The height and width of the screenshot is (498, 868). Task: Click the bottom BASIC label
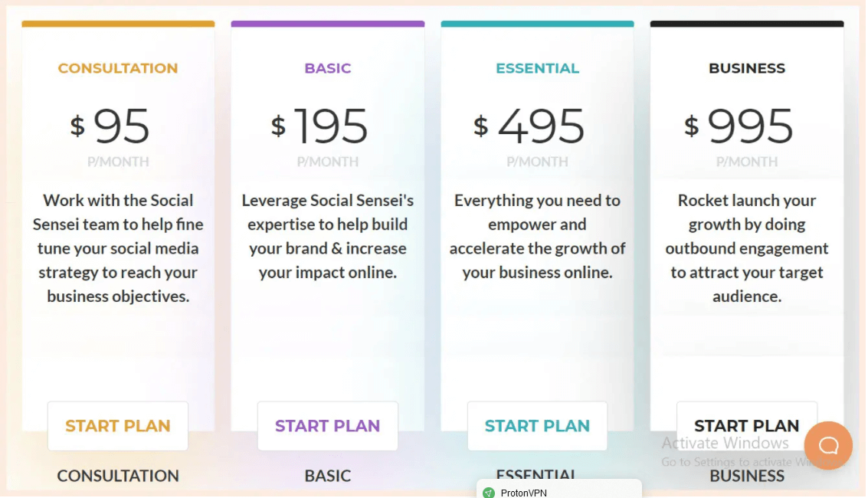tap(328, 476)
